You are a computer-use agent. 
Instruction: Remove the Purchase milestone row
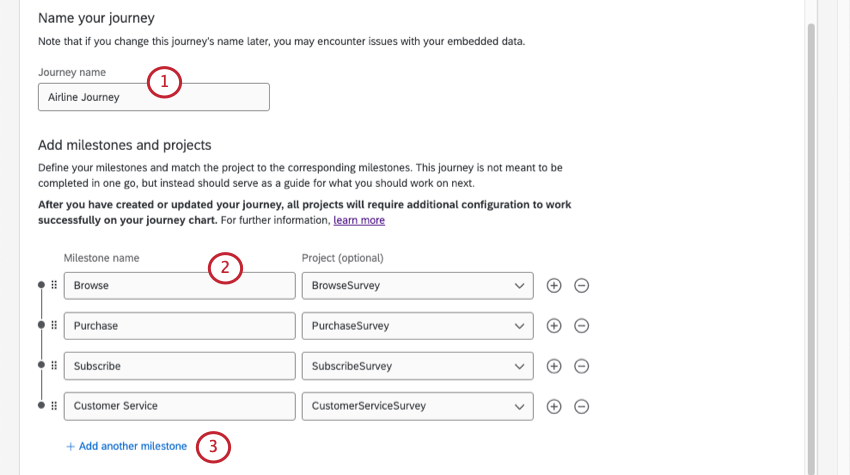[581, 326]
